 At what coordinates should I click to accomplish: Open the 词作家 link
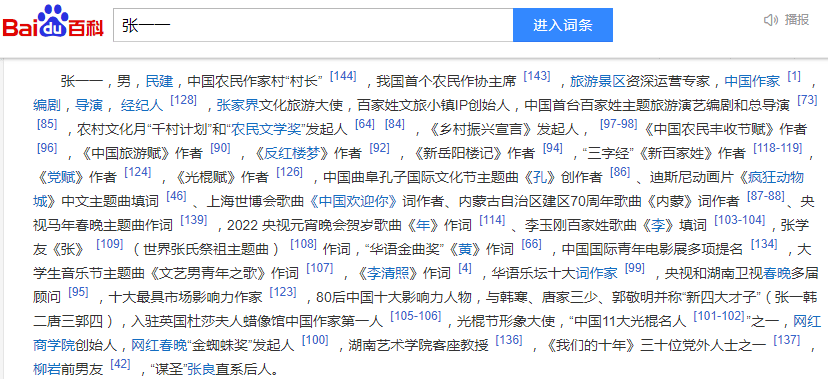click(596, 273)
